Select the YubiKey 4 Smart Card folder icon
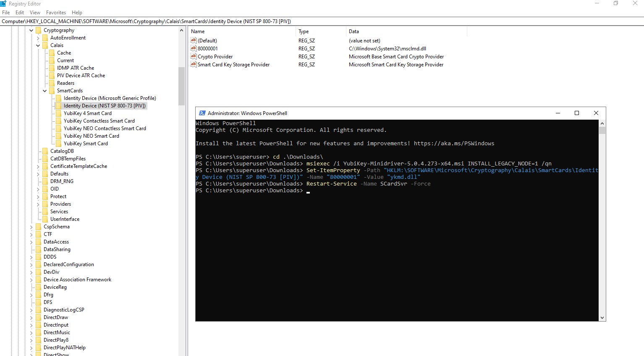 point(59,113)
